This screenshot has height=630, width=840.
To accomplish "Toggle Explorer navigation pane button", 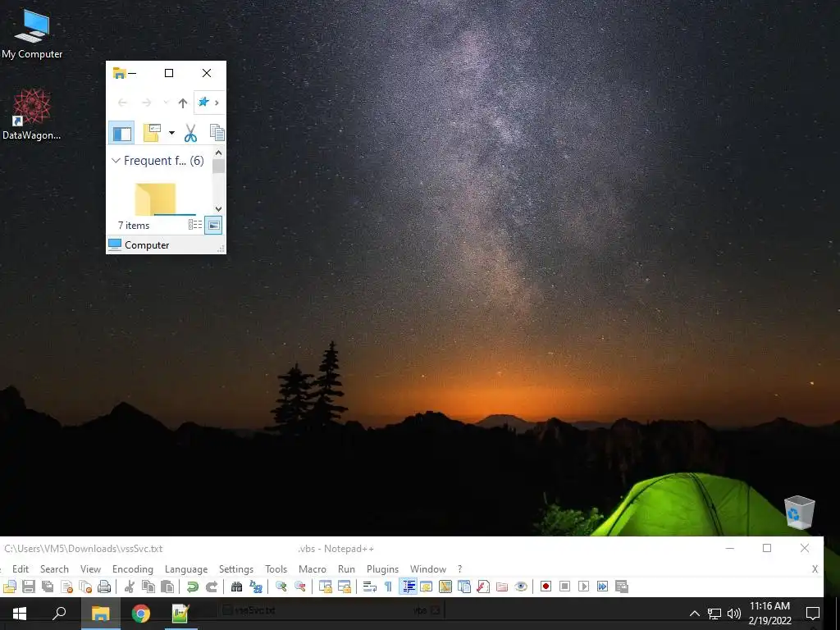I will pos(121,133).
